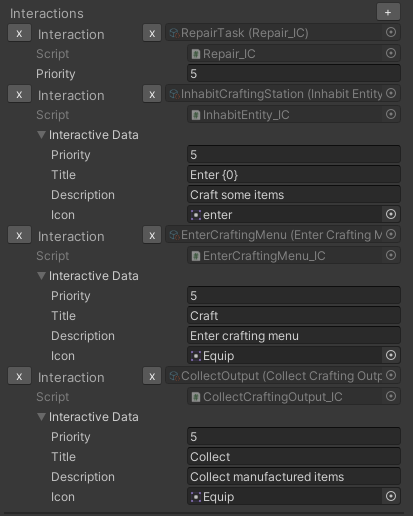
Task: Edit the Title field containing Craft
Action: [x=294, y=315]
